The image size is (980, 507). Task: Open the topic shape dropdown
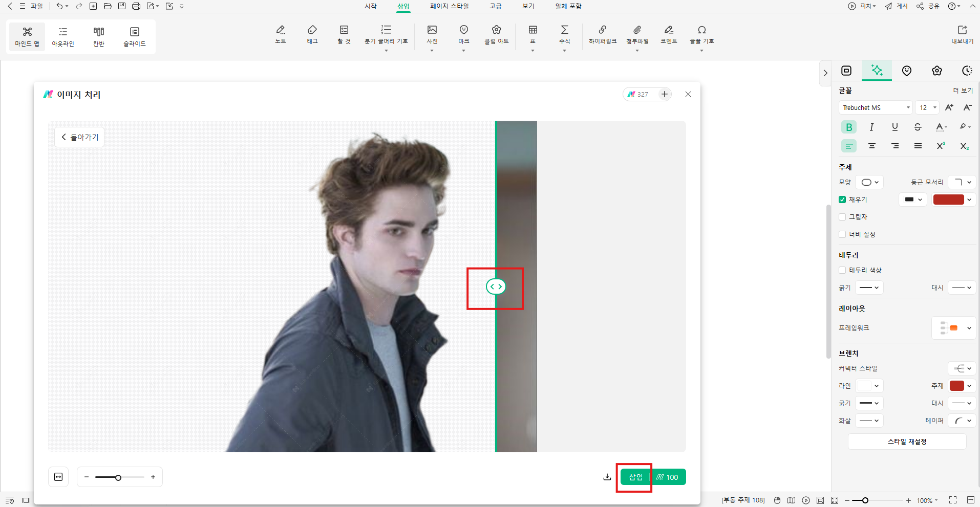870,182
